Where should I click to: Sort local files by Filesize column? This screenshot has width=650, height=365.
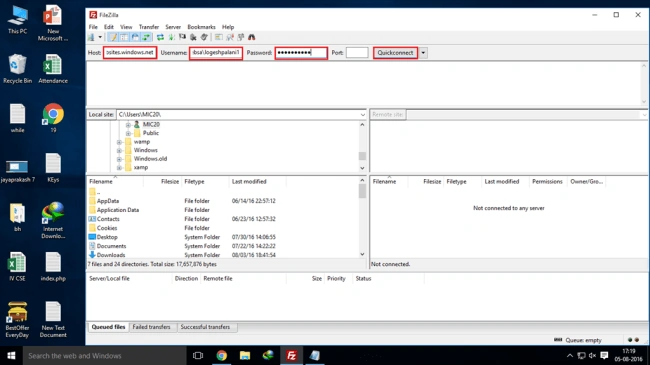click(x=170, y=182)
